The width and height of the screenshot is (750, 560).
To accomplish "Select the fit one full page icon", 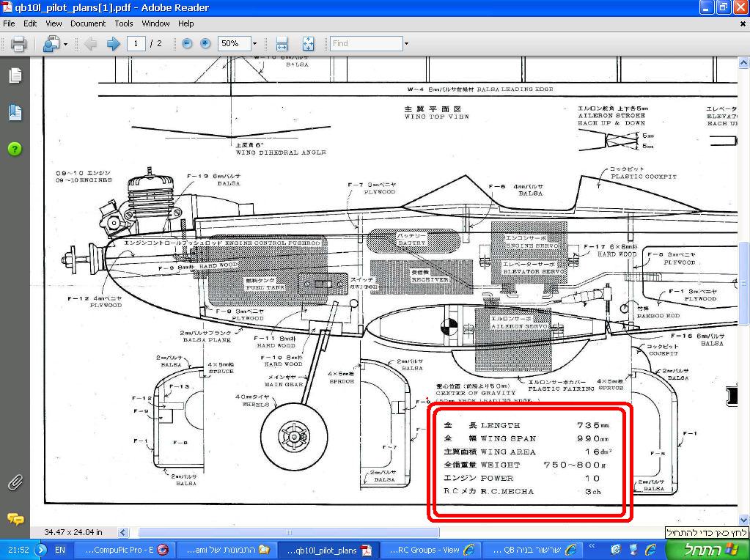I will pos(309,43).
